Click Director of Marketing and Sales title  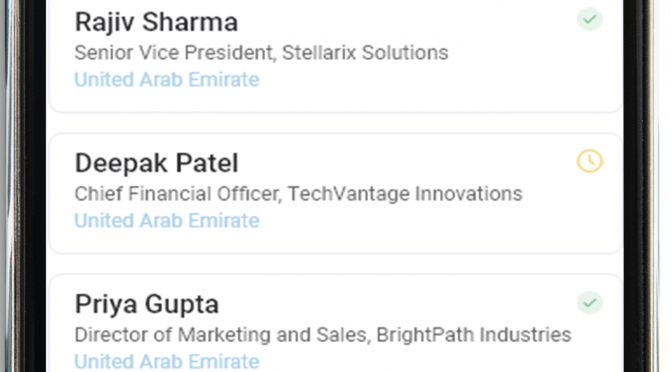click(x=221, y=335)
